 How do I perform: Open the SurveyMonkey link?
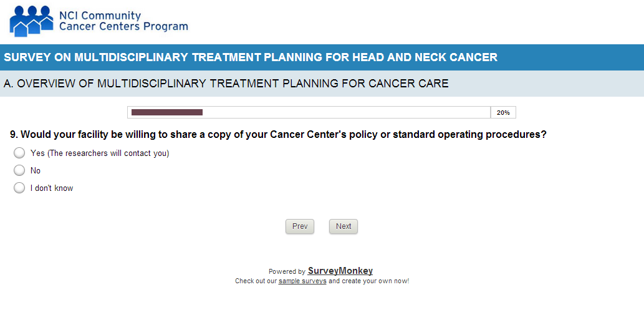[340, 271]
